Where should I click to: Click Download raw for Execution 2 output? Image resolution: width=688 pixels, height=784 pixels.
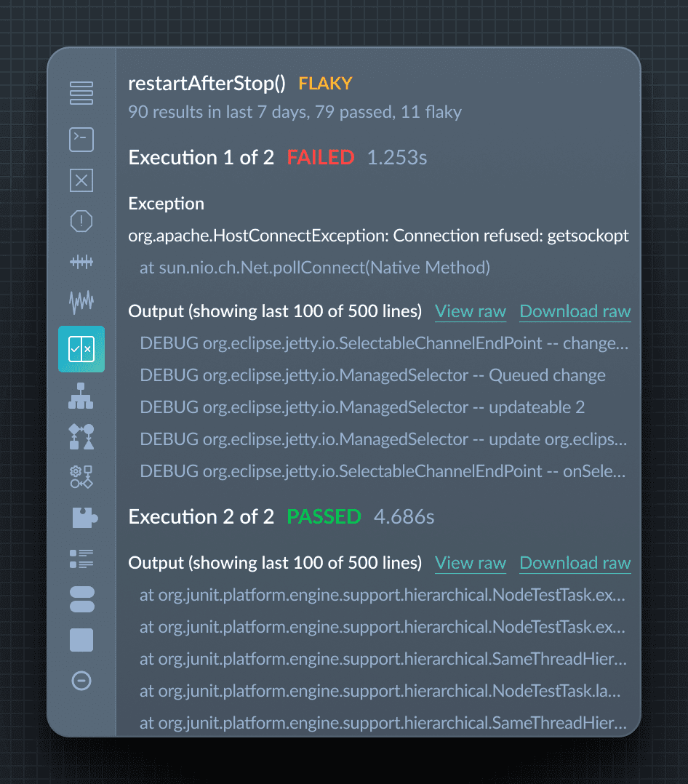point(575,563)
